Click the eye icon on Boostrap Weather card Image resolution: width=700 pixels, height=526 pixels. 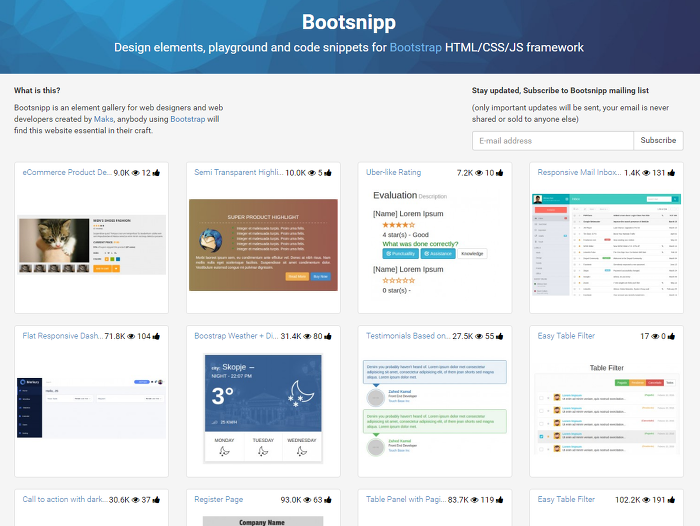tap(307, 336)
